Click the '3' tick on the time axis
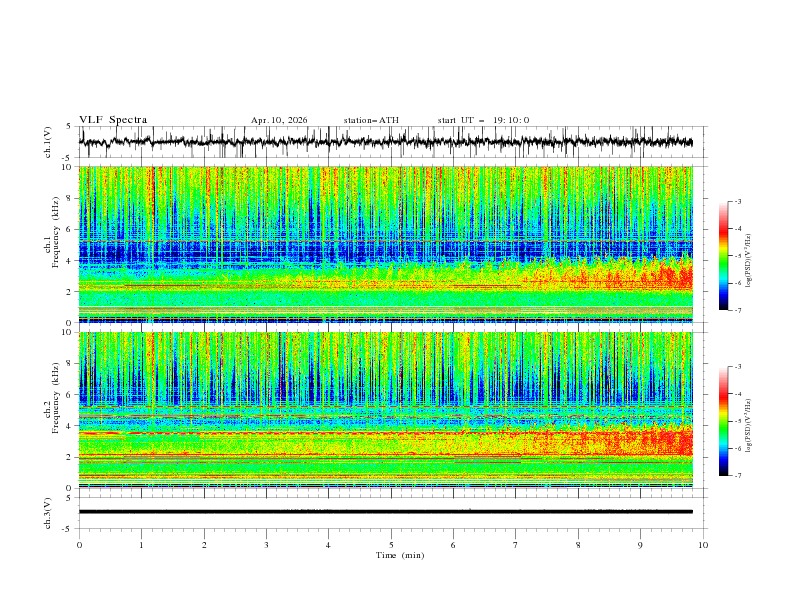792x612 pixels. [266, 545]
